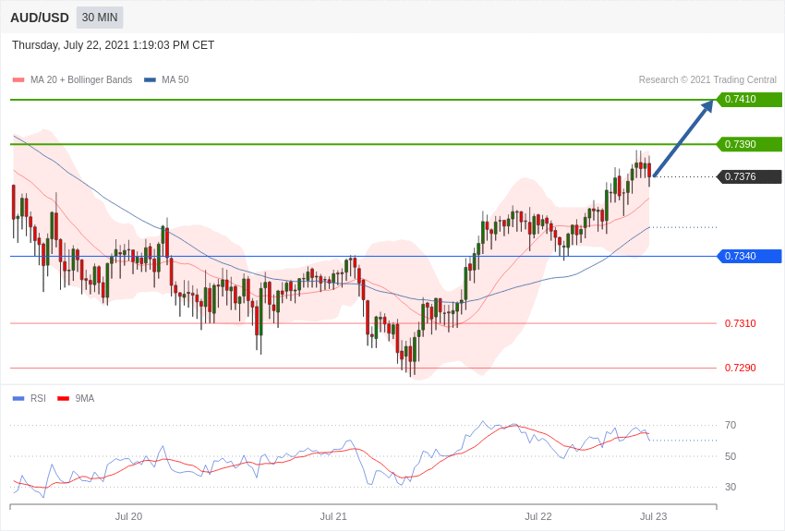Click the 0.7290 red support value
The image size is (785, 532).
[x=741, y=368]
